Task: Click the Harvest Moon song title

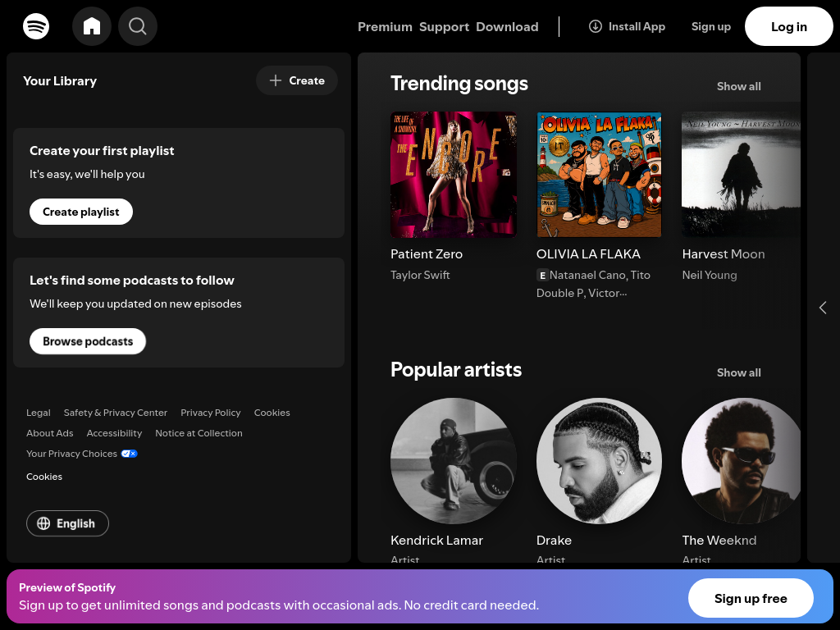Action: 724,254
